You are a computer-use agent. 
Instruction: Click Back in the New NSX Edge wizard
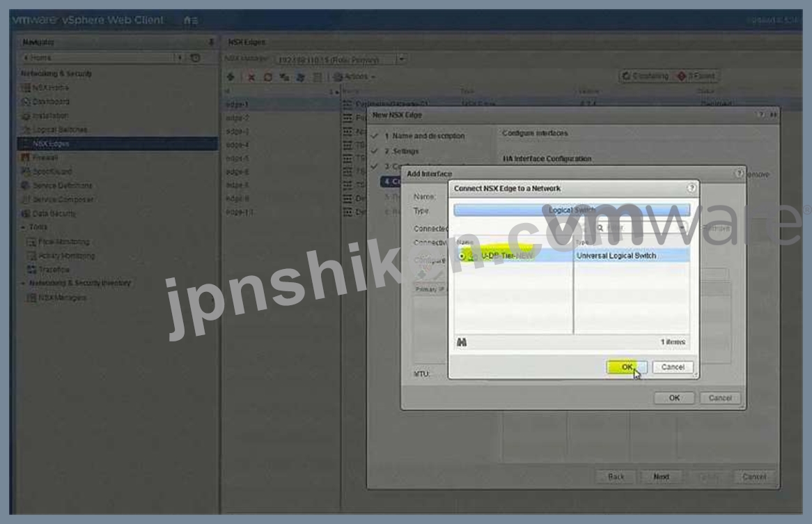click(616, 477)
